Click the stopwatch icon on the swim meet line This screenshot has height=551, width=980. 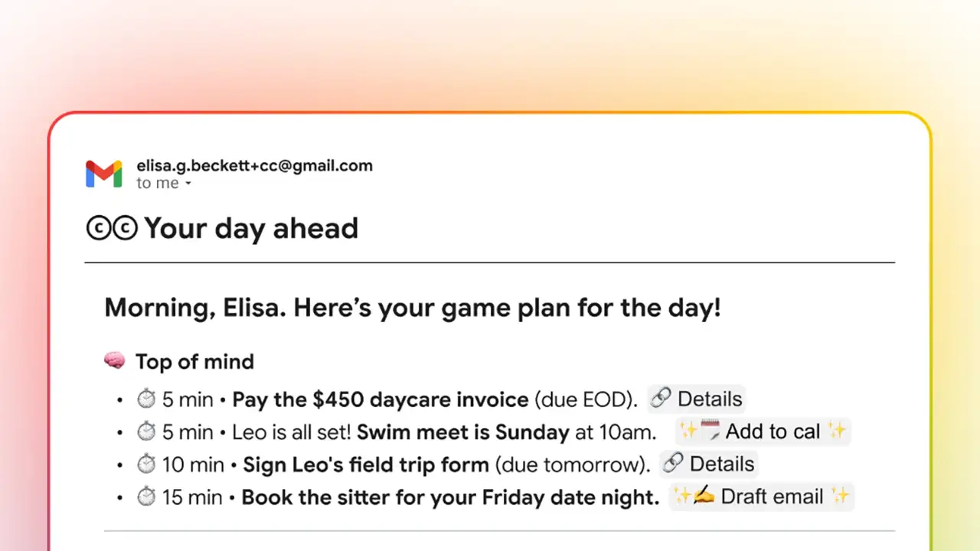tap(146, 432)
